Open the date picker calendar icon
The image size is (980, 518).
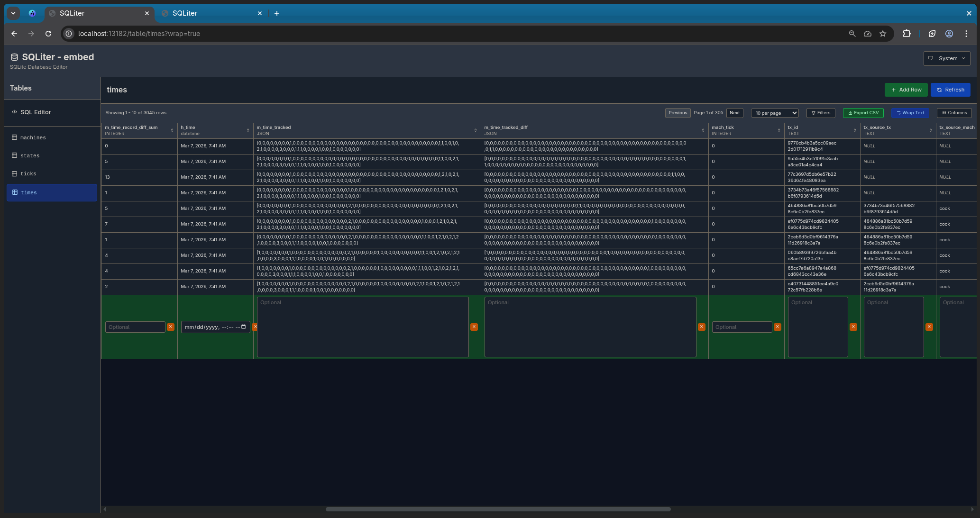click(244, 327)
